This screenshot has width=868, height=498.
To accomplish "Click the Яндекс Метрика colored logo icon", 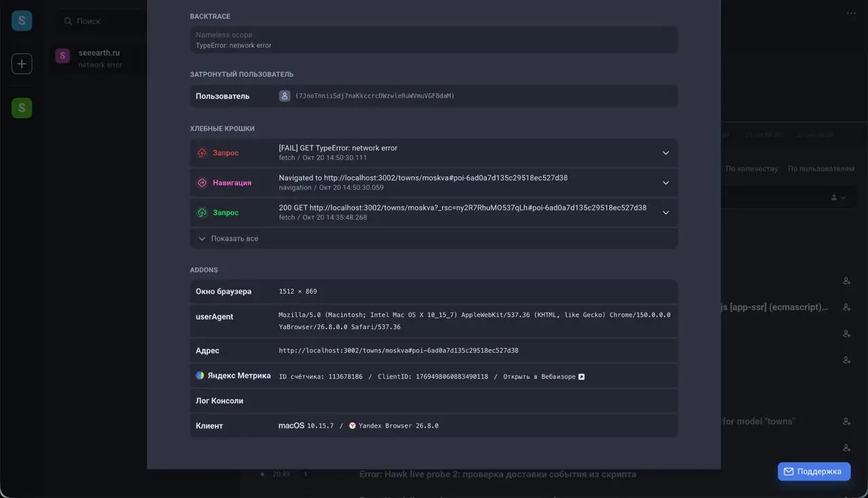I will [x=200, y=375].
